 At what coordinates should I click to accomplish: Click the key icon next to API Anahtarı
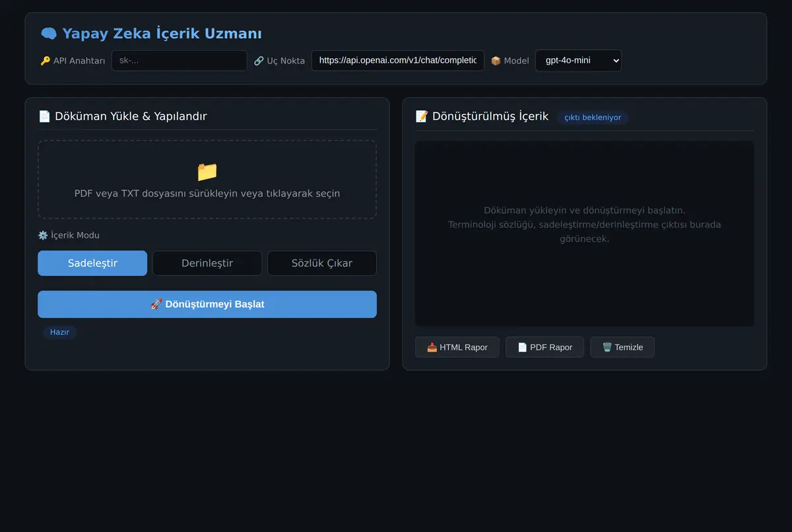45,61
